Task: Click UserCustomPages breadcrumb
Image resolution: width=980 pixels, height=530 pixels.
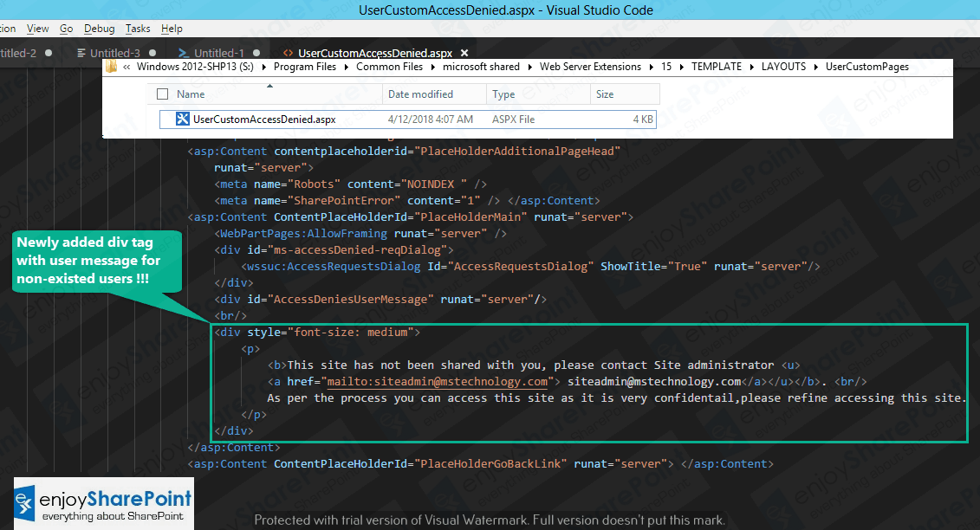Action: click(x=866, y=66)
